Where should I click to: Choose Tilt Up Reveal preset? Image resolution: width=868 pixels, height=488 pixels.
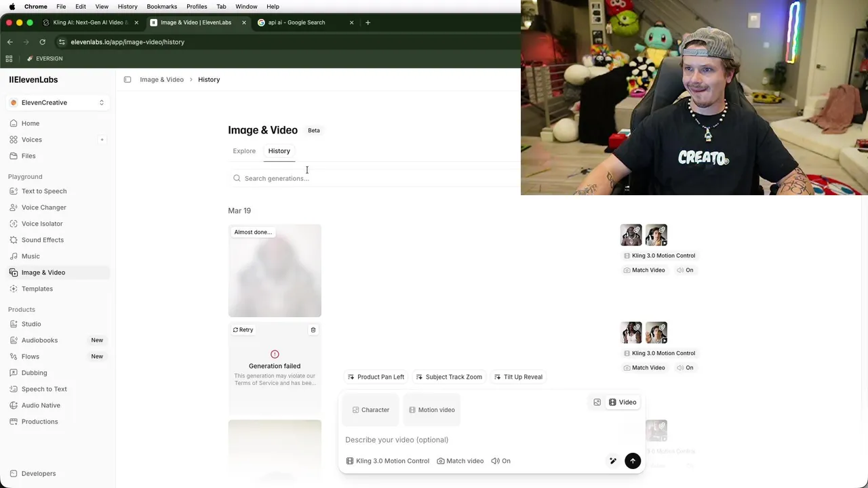(518, 377)
